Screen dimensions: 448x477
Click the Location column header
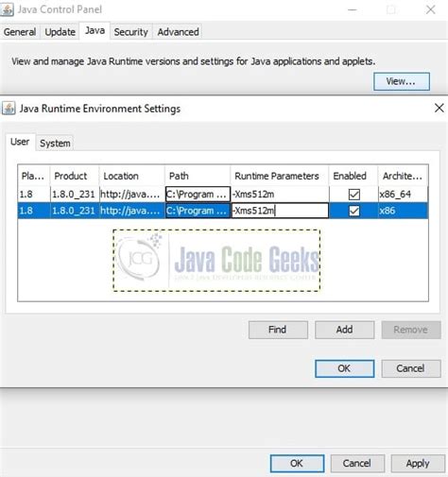(x=132, y=176)
